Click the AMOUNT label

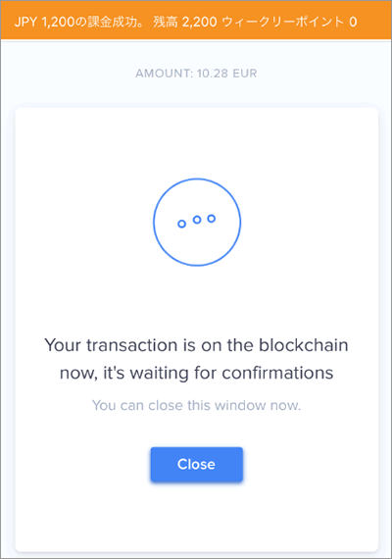(x=164, y=74)
